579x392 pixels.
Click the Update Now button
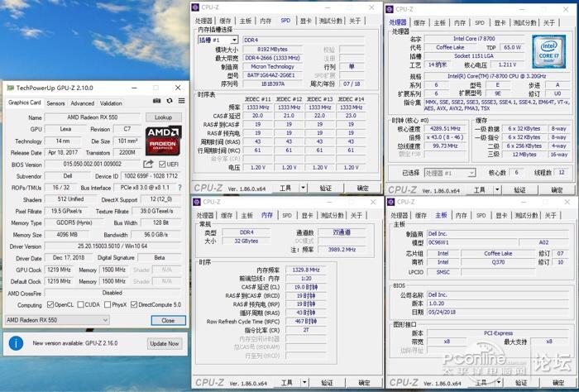pos(165,343)
